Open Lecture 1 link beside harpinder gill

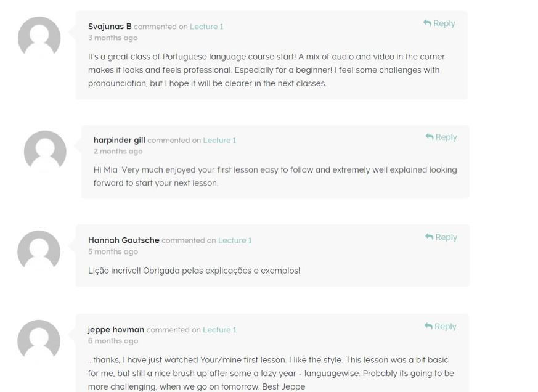tap(219, 140)
